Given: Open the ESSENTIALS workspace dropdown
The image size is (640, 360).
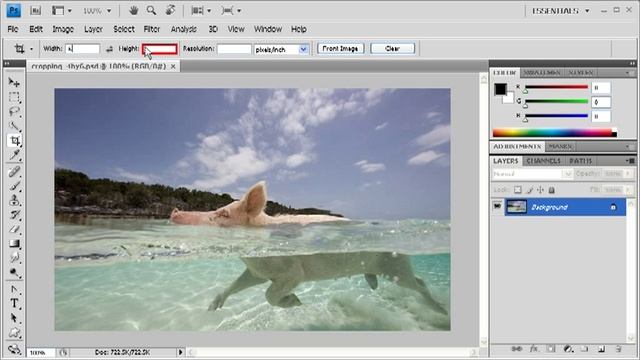Looking at the screenshot, I should (x=561, y=11).
